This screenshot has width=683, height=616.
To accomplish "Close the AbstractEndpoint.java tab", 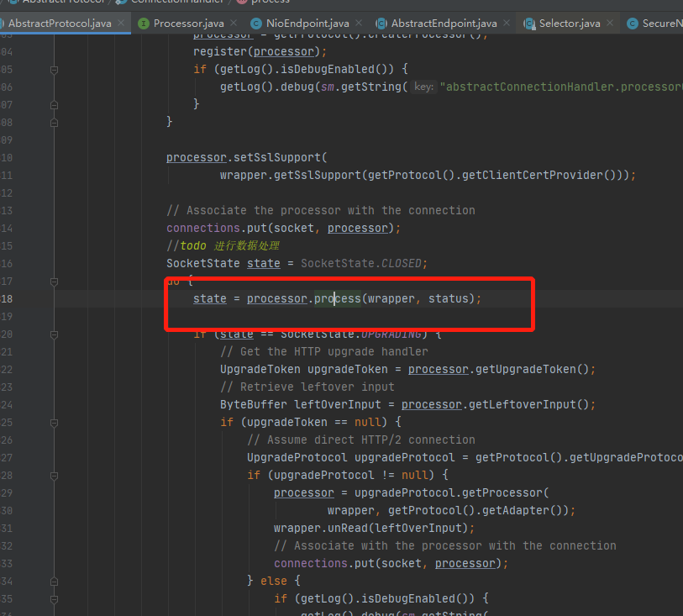I will point(506,23).
